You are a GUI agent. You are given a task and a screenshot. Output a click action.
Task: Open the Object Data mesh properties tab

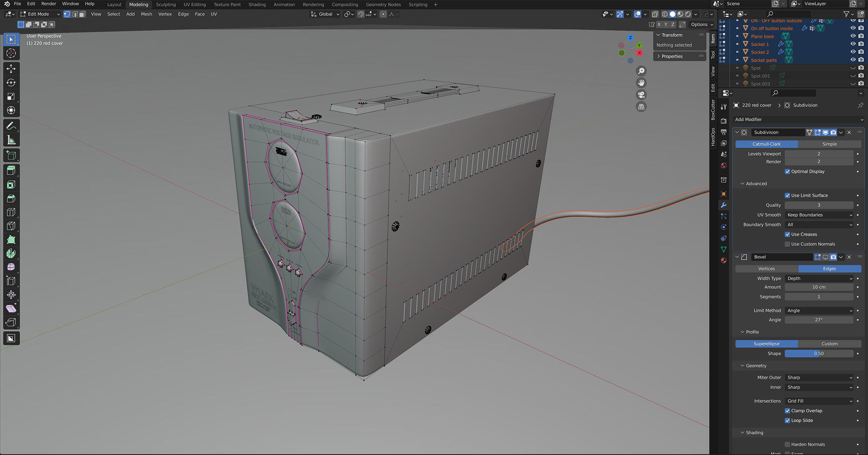tap(724, 249)
